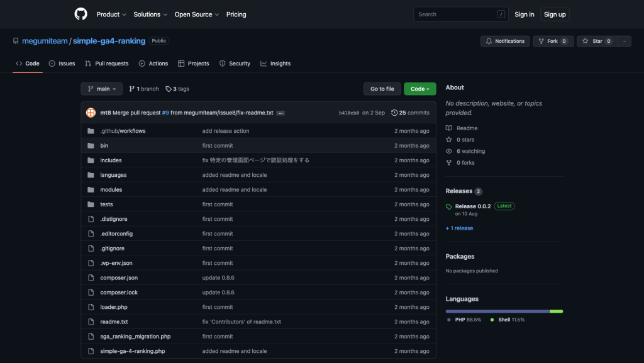Open the + 1 release link
The height and width of the screenshot is (363, 644).
(x=459, y=228)
